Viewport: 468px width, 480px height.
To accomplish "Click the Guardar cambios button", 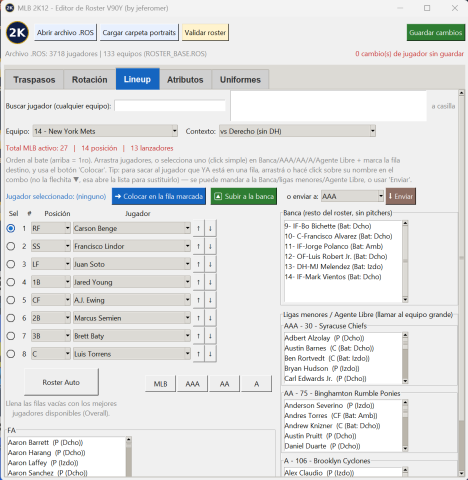I will 436,33.
